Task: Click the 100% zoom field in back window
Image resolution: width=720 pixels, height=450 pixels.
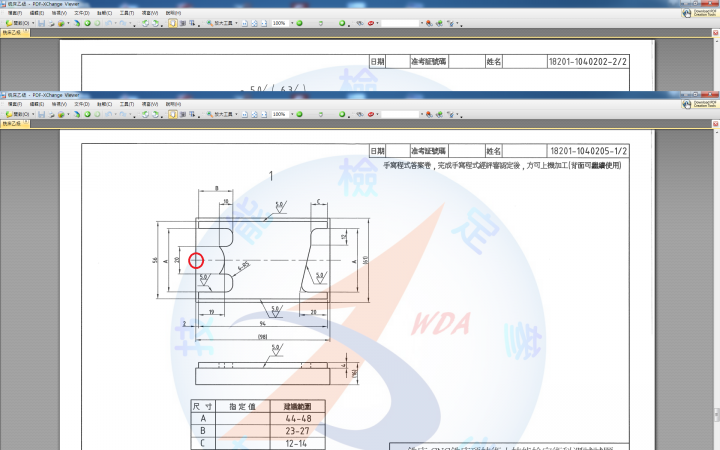Action: point(279,23)
